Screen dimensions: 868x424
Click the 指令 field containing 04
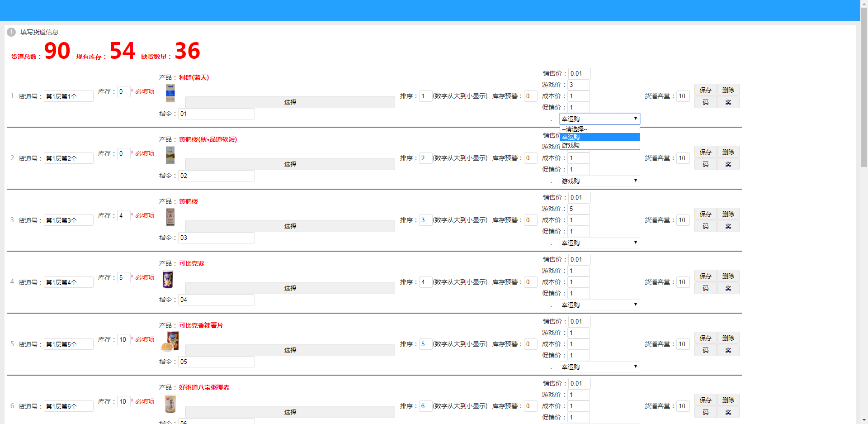pyautogui.click(x=216, y=300)
